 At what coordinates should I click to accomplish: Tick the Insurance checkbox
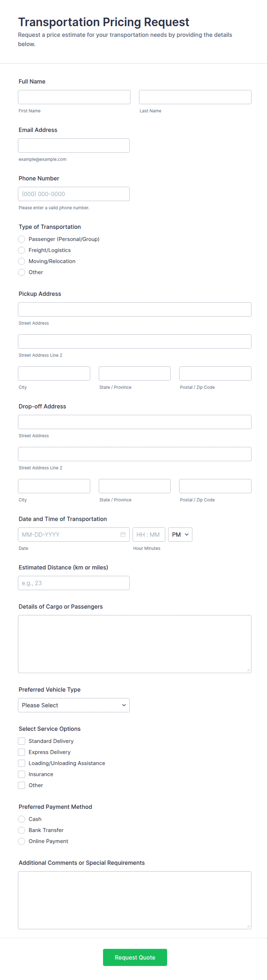[22, 774]
